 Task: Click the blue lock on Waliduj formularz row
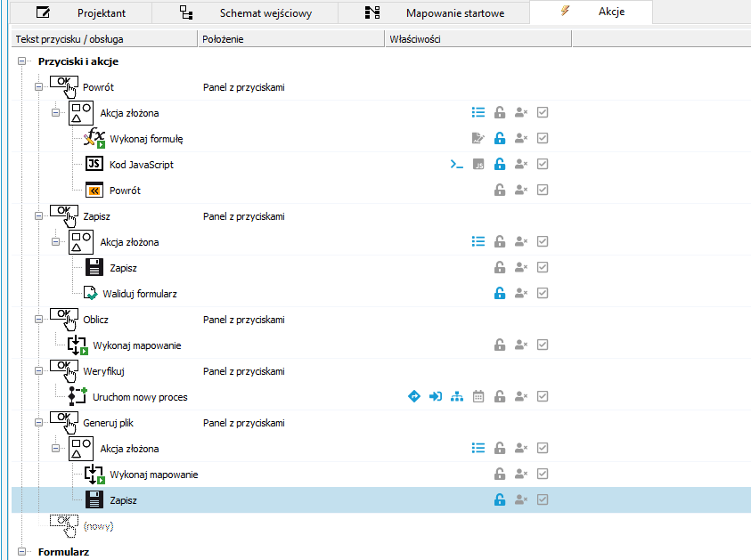coord(500,294)
